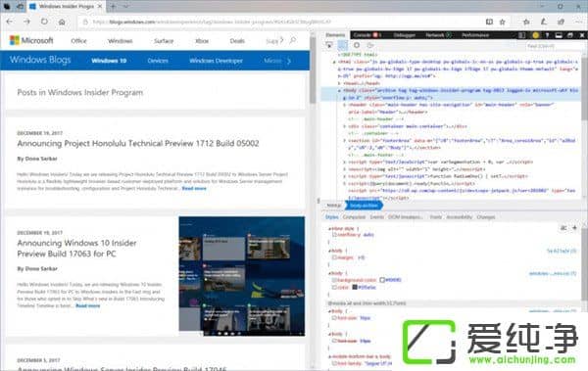Click the Build 17063 Timeline thumbnail image
Image resolution: width=588 pixels, height=371 pixels.
(242, 276)
